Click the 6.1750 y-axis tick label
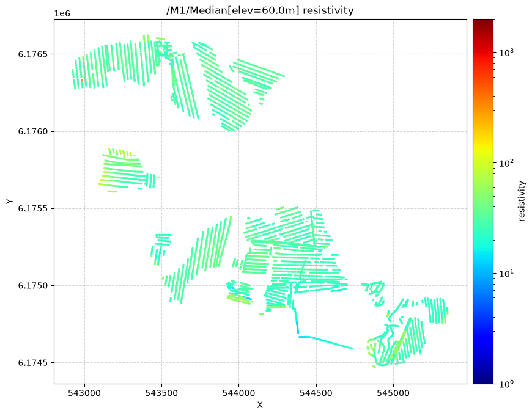This screenshot has width=532, height=416. (x=33, y=286)
